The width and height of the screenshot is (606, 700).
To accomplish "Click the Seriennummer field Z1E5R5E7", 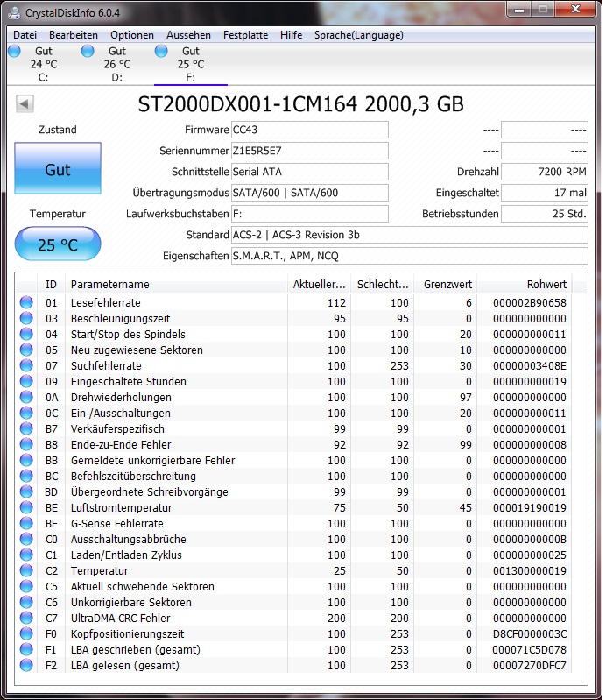I will pos(310,151).
